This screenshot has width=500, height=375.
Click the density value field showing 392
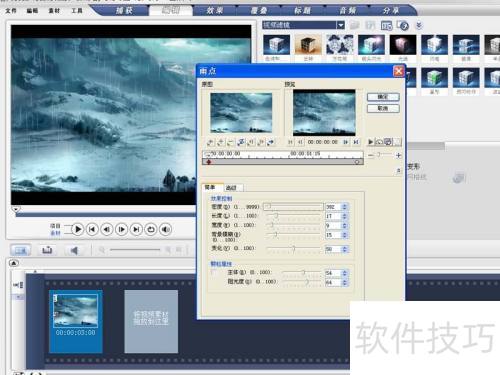(x=333, y=207)
